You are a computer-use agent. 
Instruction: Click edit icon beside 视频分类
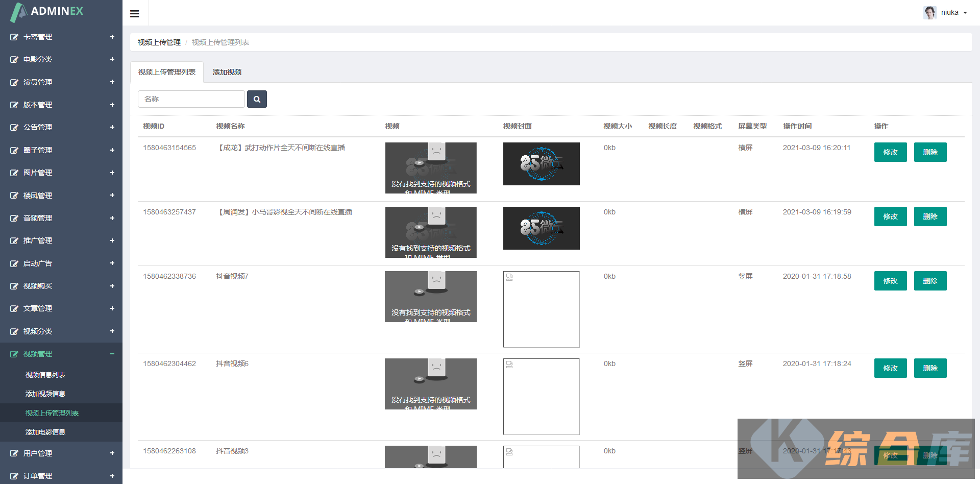tap(14, 331)
